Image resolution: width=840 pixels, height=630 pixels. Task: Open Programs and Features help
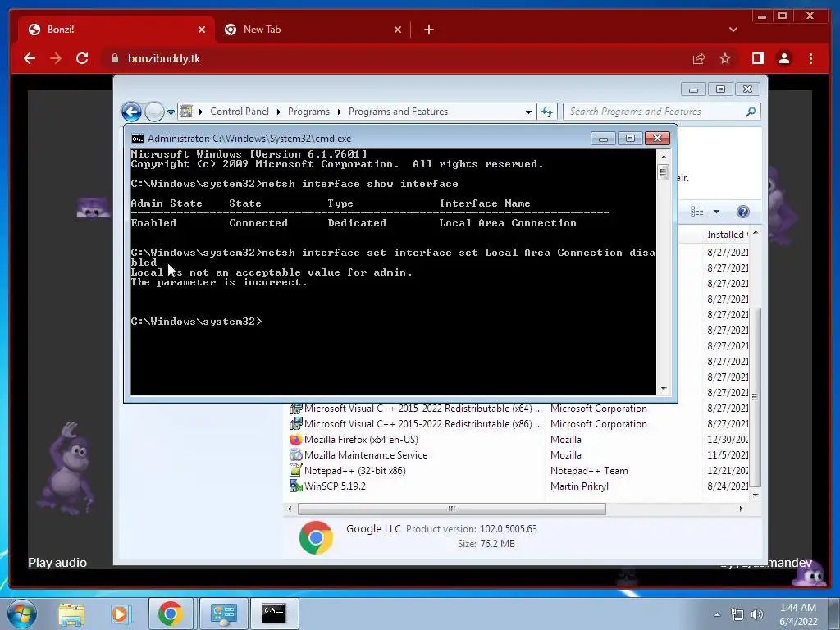743,212
